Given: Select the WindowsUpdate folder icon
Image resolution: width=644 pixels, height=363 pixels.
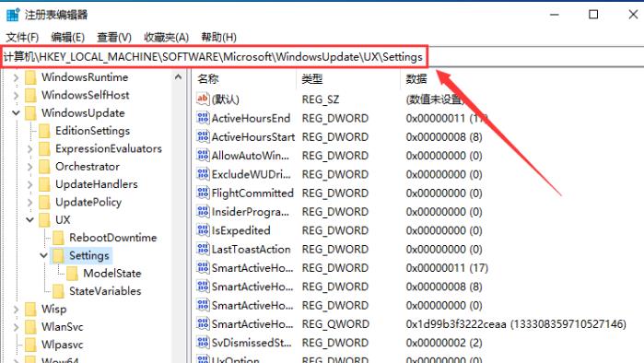Looking at the screenshot, I should click(30, 113).
